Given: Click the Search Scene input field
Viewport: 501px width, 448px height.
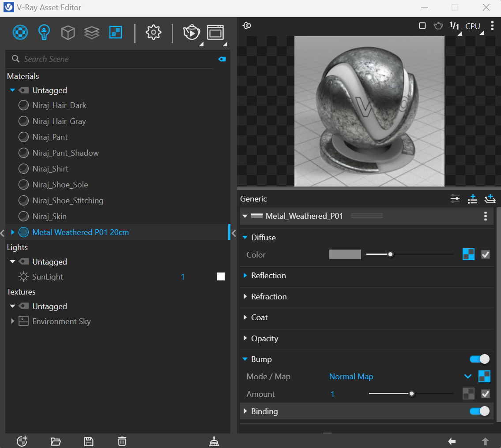Looking at the screenshot, I should [118, 59].
